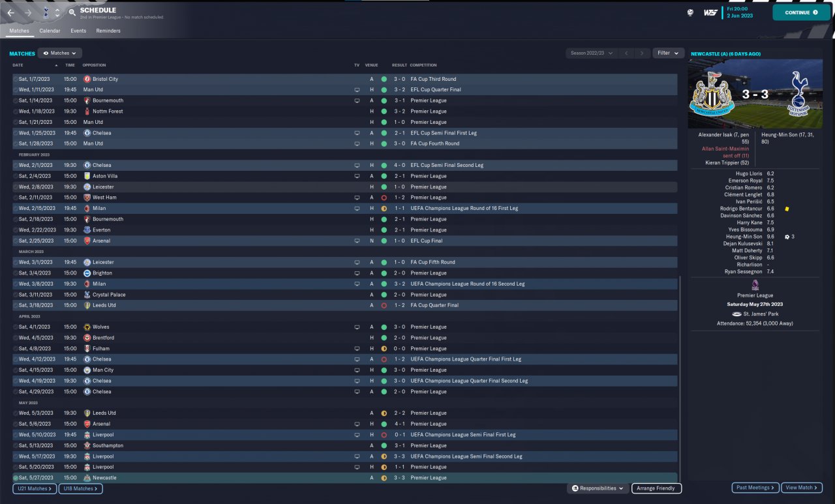Open the Reminders tab
835x504 pixels.
[108, 31]
